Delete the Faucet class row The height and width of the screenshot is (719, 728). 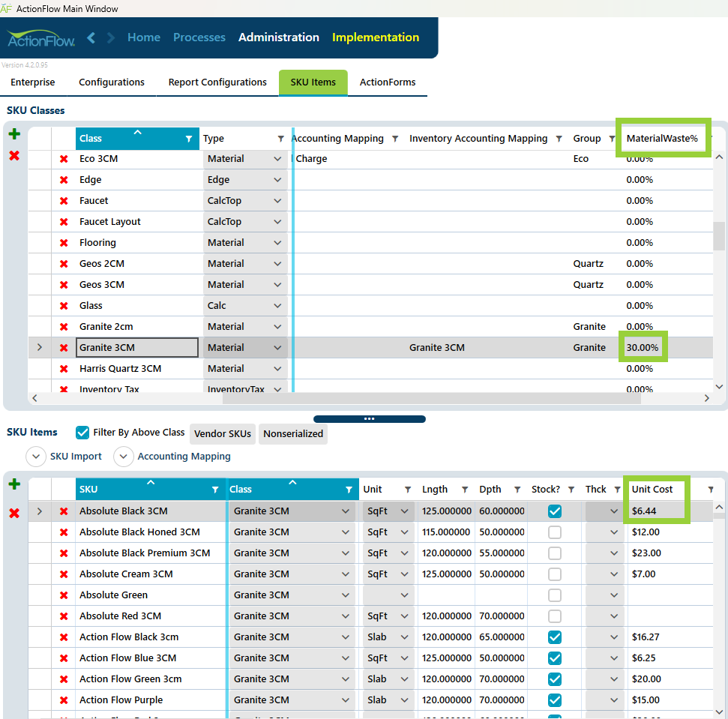click(x=64, y=200)
